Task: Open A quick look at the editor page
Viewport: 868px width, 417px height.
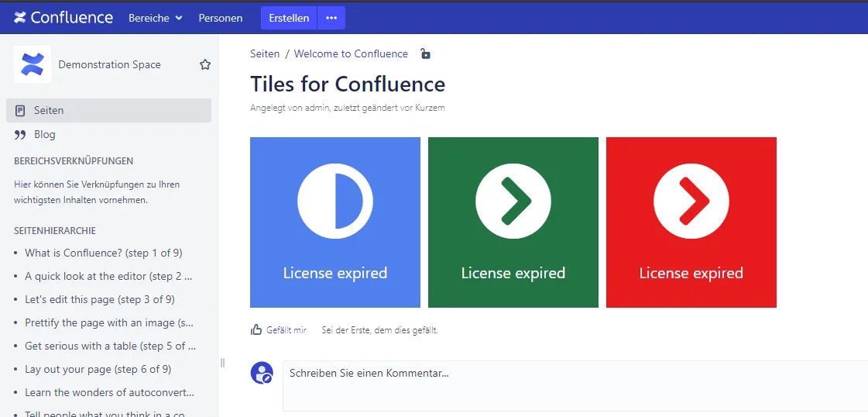Action: [108, 277]
